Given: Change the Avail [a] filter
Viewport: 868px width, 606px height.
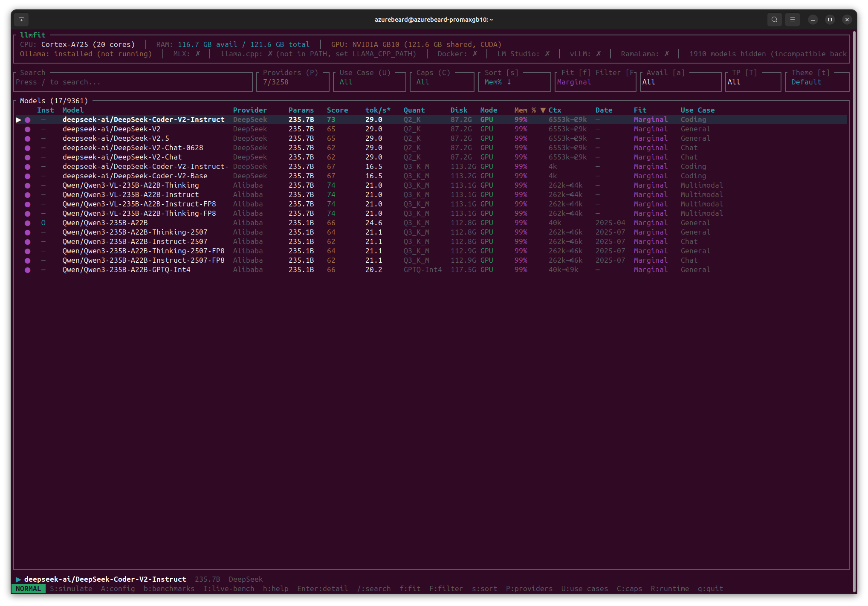Looking at the screenshot, I should coord(681,82).
